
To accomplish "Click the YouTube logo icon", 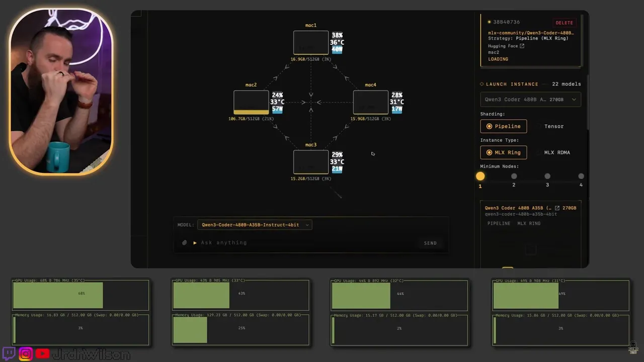I will click(42, 354).
